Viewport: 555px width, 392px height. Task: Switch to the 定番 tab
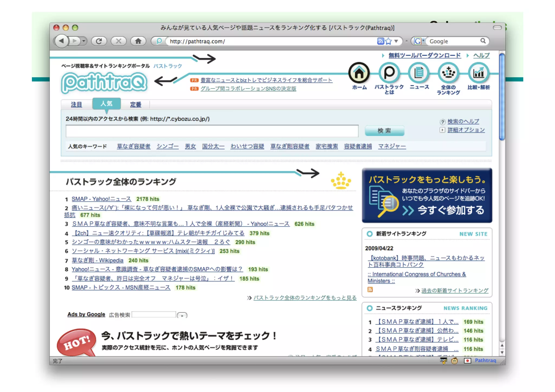pyautogui.click(x=135, y=105)
